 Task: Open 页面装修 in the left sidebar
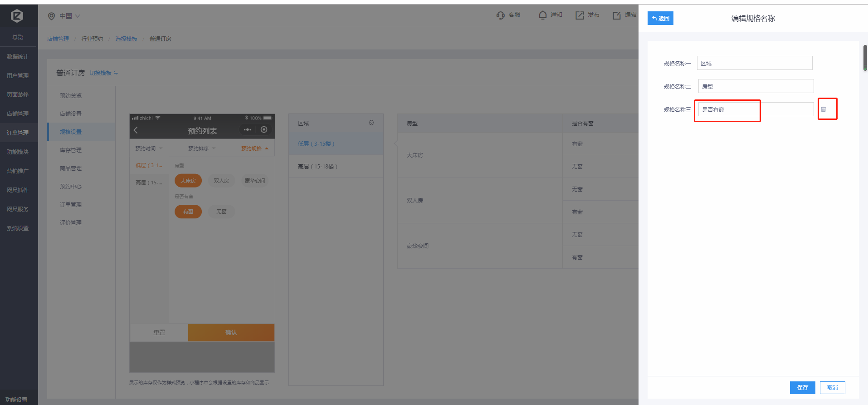[18, 95]
